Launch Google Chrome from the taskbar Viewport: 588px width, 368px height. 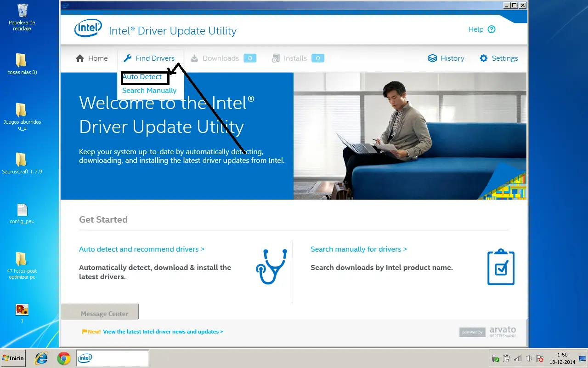click(64, 358)
